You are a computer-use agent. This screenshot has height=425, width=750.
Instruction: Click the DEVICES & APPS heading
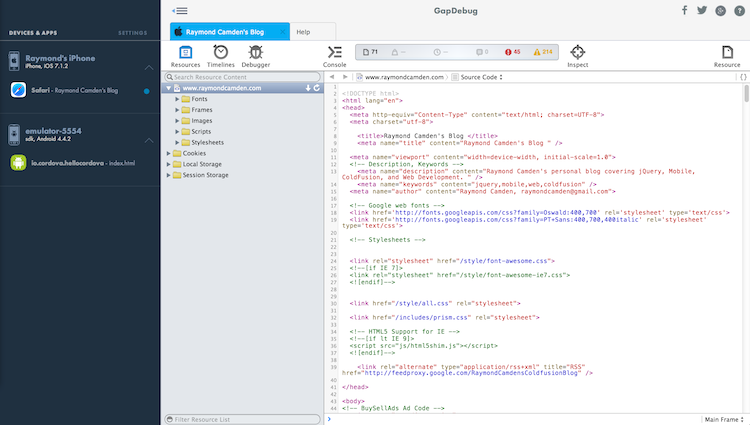coord(33,33)
